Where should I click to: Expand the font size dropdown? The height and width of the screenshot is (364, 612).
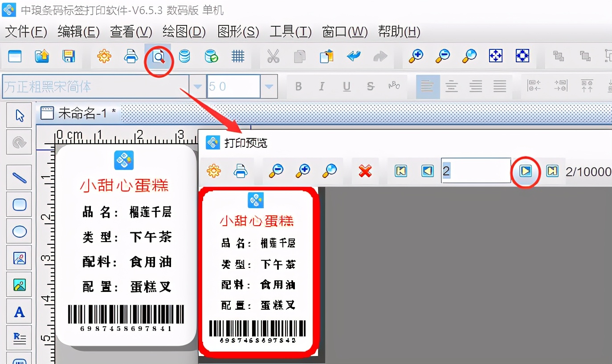pos(269,87)
